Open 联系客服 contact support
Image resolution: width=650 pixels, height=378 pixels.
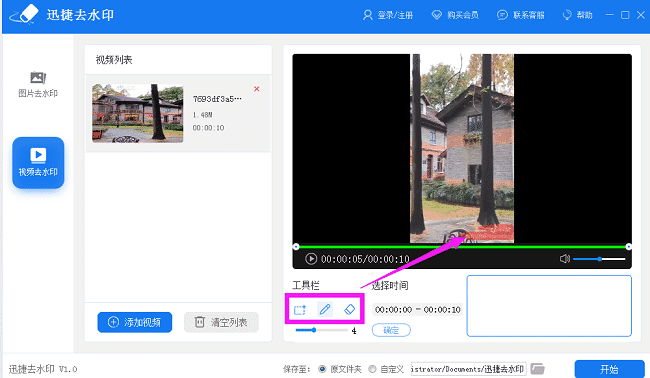point(521,15)
